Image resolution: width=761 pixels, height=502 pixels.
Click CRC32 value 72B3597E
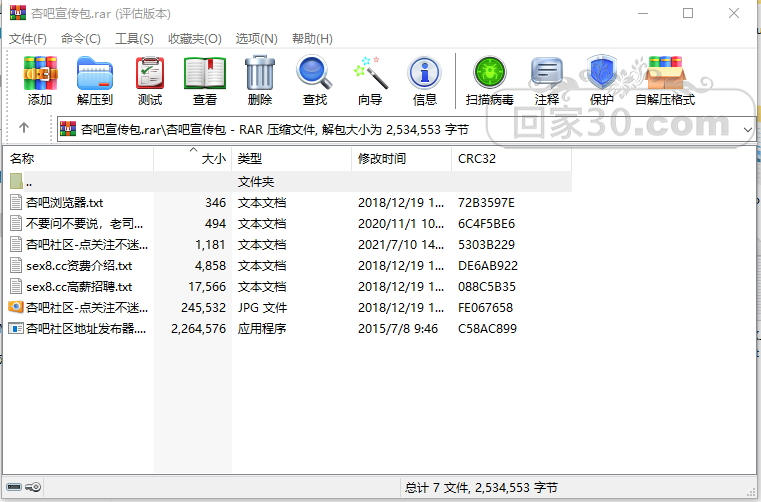[x=486, y=202]
